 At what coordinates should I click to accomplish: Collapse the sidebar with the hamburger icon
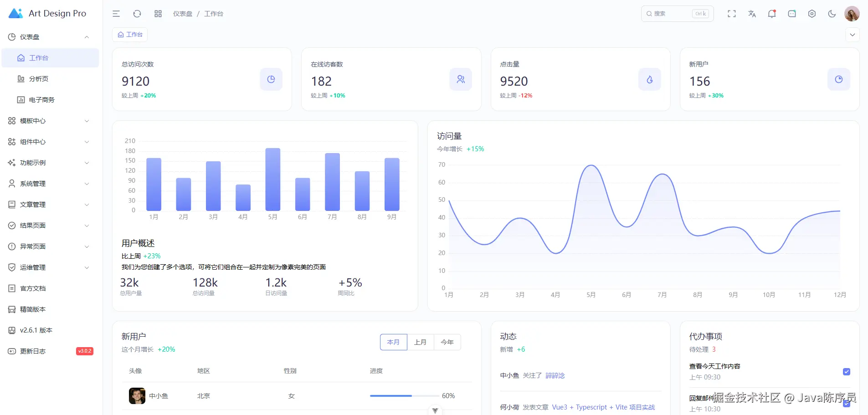tap(116, 14)
